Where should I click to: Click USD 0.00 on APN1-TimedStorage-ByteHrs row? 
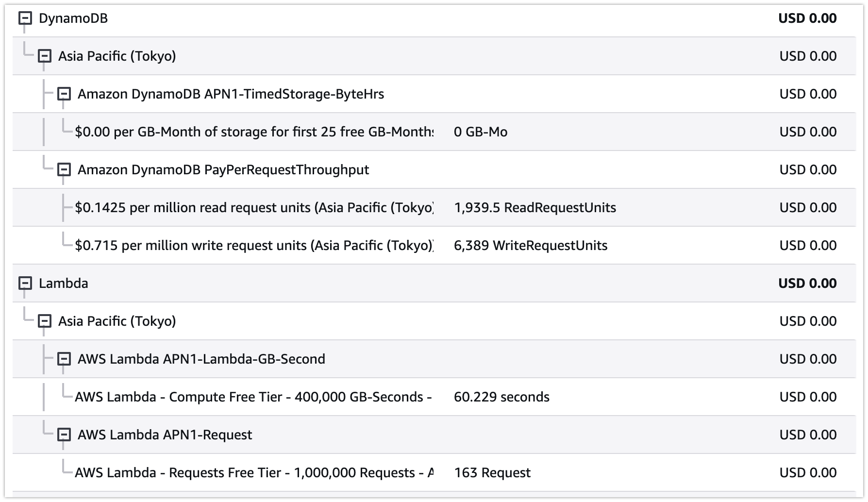point(808,94)
